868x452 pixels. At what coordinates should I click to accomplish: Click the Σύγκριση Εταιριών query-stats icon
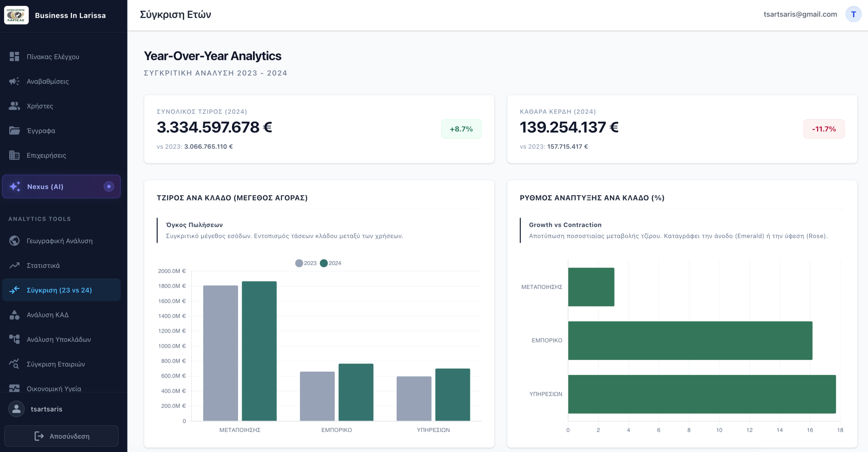[x=14, y=364]
